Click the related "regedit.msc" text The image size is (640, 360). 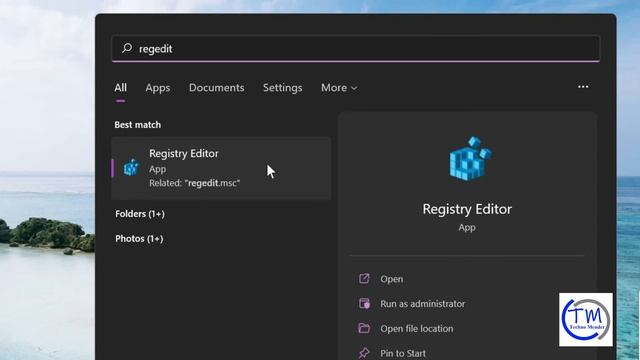[x=212, y=183]
